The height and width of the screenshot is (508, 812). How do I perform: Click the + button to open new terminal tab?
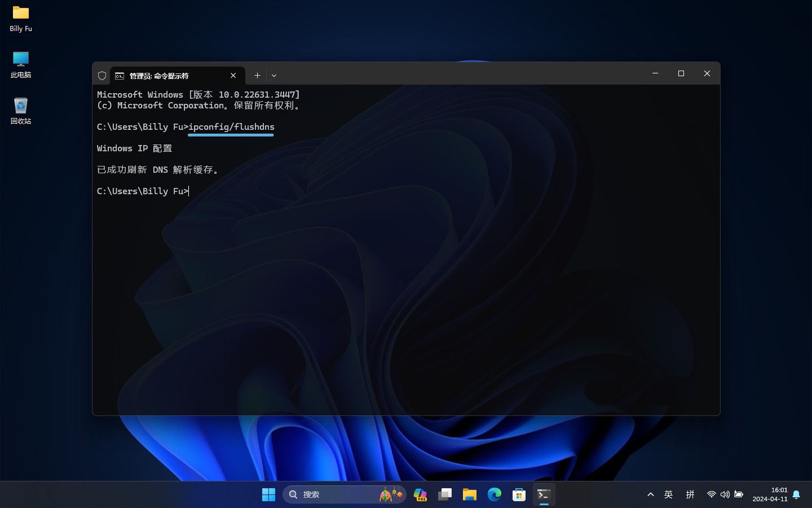(257, 75)
